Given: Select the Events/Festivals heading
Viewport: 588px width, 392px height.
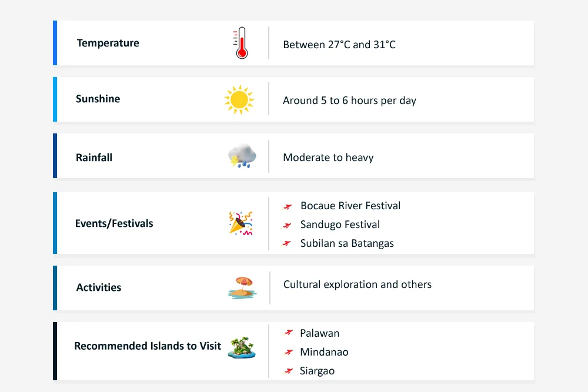Looking at the screenshot, I should point(114,223).
